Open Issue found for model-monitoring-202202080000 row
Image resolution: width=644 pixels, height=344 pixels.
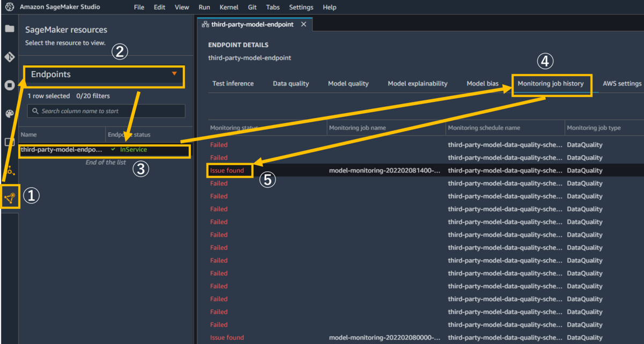227,338
